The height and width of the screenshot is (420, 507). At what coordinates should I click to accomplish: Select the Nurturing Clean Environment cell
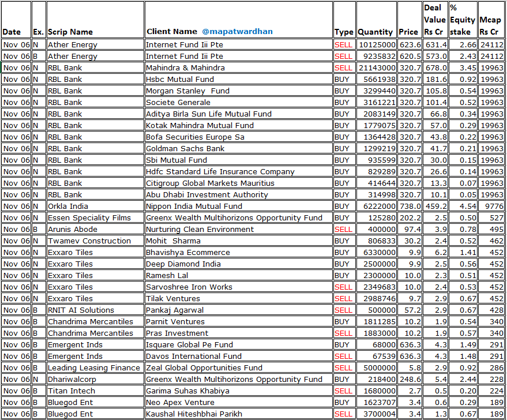pos(239,230)
